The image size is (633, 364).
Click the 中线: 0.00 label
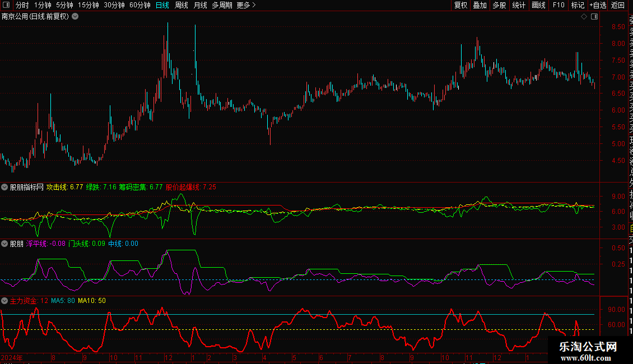(x=123, y=244)
